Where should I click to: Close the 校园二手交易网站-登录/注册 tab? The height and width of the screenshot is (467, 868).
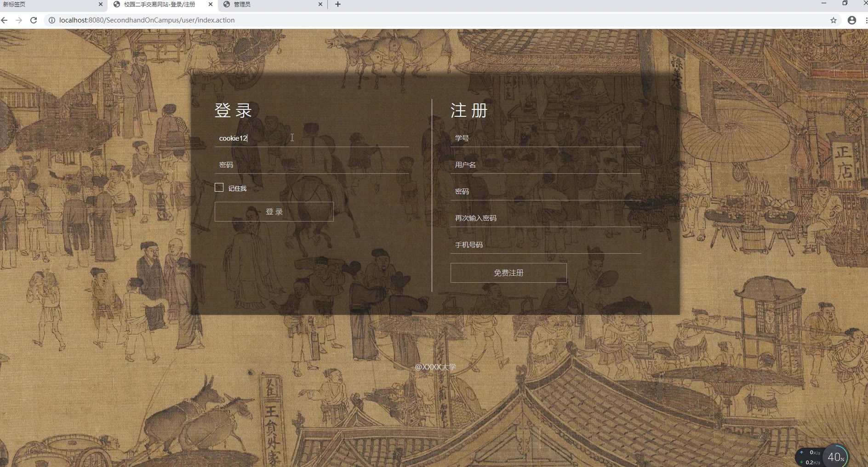[211, 4]
